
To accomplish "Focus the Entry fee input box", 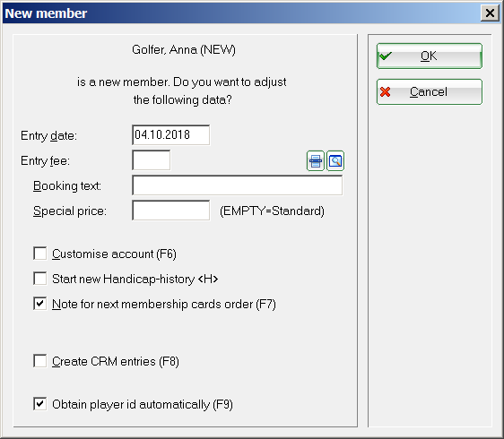I will (152, 160).
